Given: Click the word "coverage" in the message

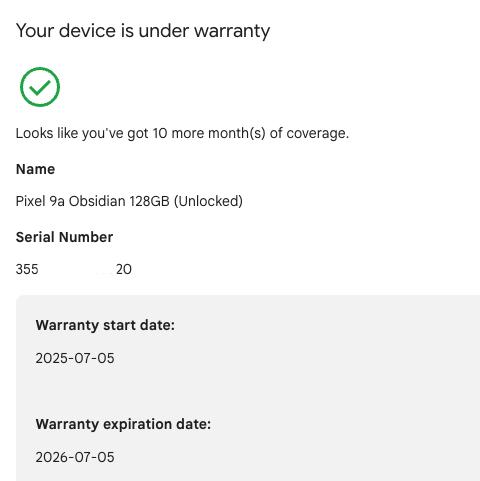Looking at the screenshot, I should [318, 134].
